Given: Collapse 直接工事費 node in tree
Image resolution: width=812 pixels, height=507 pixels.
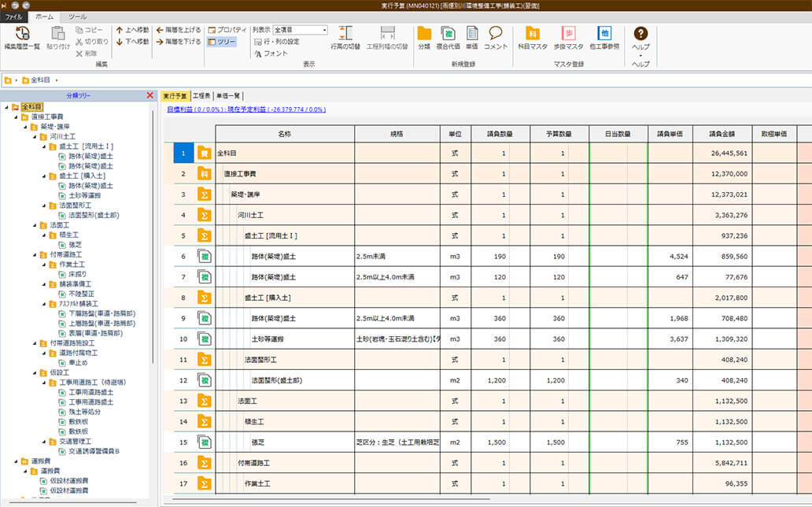Looking at the screenshot, I should pyautogui.click(x=15, y=117).
